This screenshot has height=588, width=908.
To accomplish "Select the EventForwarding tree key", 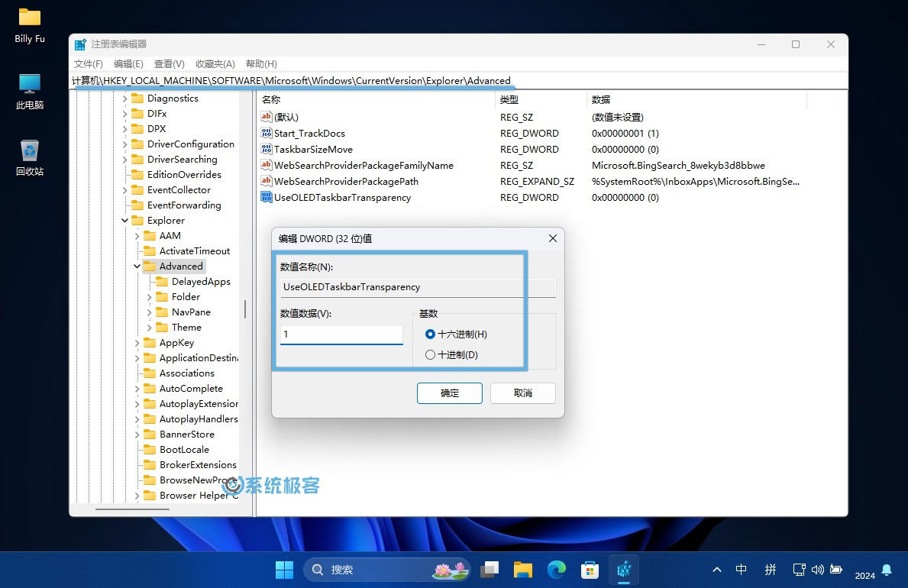I will (x=184, y=205).
